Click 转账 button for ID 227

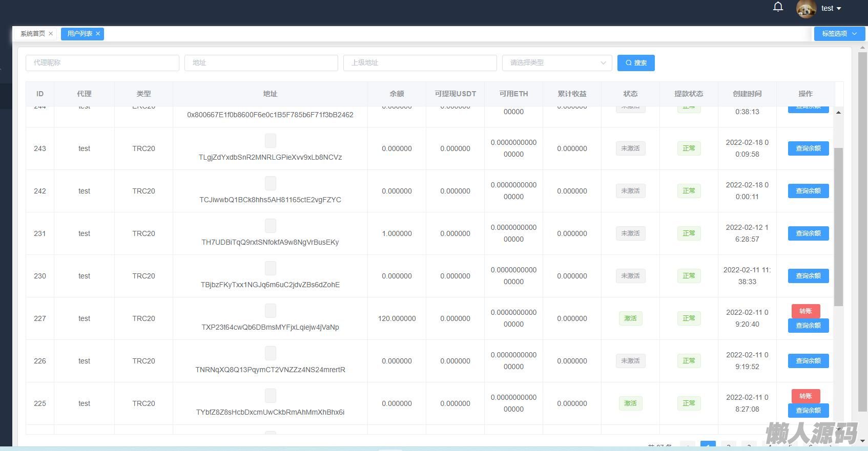(805, 311)
